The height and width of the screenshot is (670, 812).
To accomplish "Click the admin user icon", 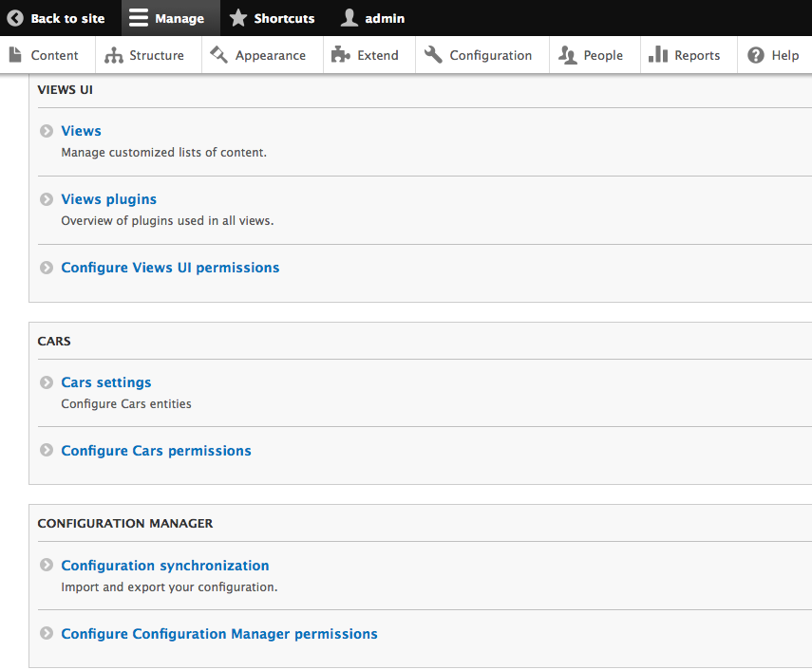I will (349, 18).
